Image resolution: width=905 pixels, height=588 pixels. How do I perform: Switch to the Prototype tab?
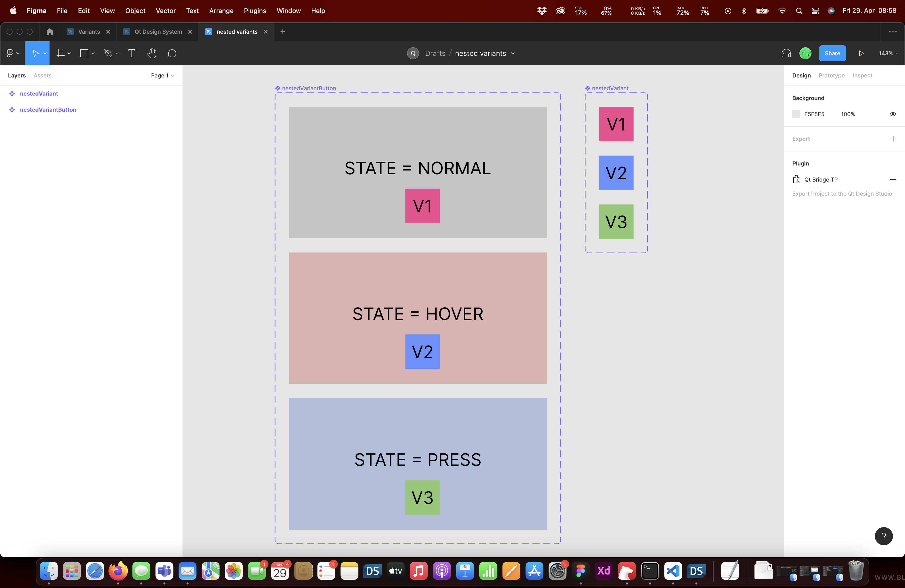[831, 75]
